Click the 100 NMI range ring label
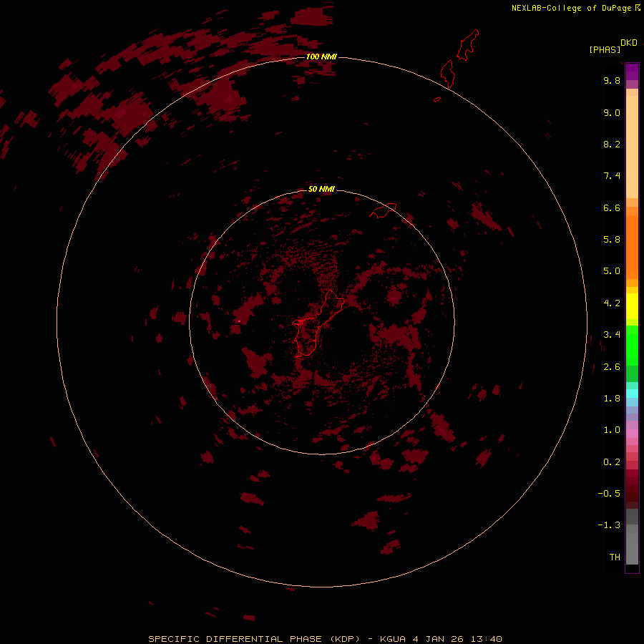The image size is (644, 644). click(321, 57)
